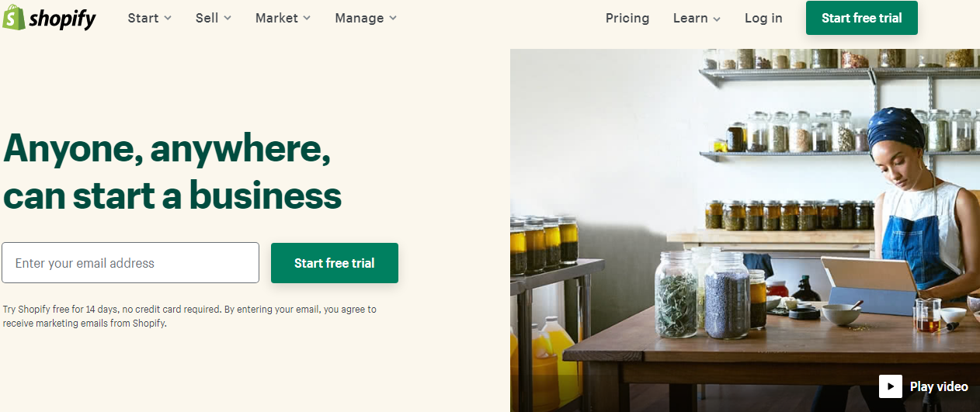Click the hero photo of woman with laptop
This screenshot has width=980, height=412.
coord(745,230)
